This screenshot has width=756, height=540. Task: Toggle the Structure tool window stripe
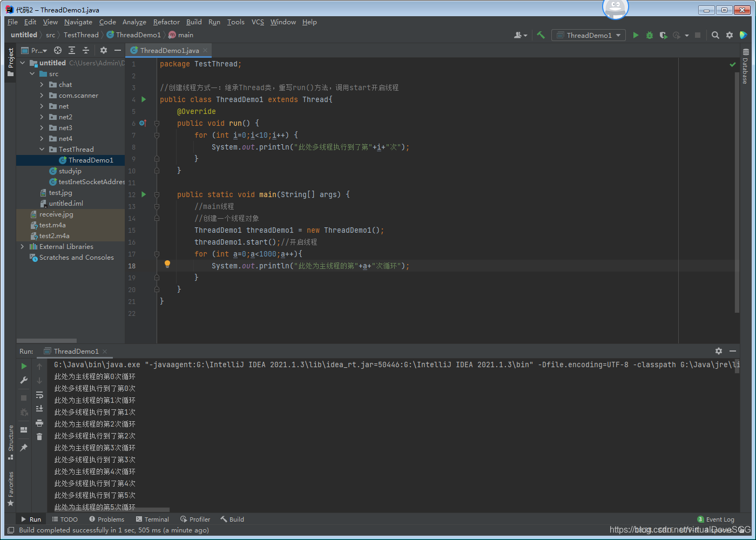[10, 442]
